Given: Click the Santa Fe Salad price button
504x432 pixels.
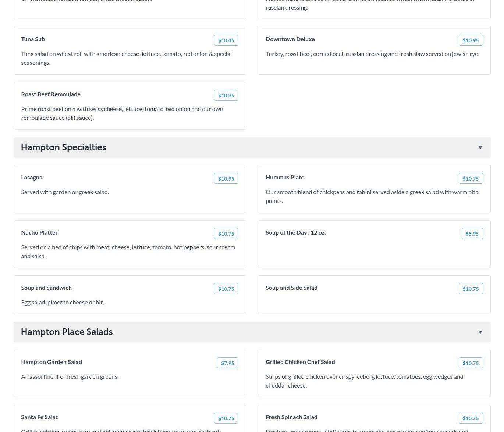Looking at the screenshot, I should (226, 418).
